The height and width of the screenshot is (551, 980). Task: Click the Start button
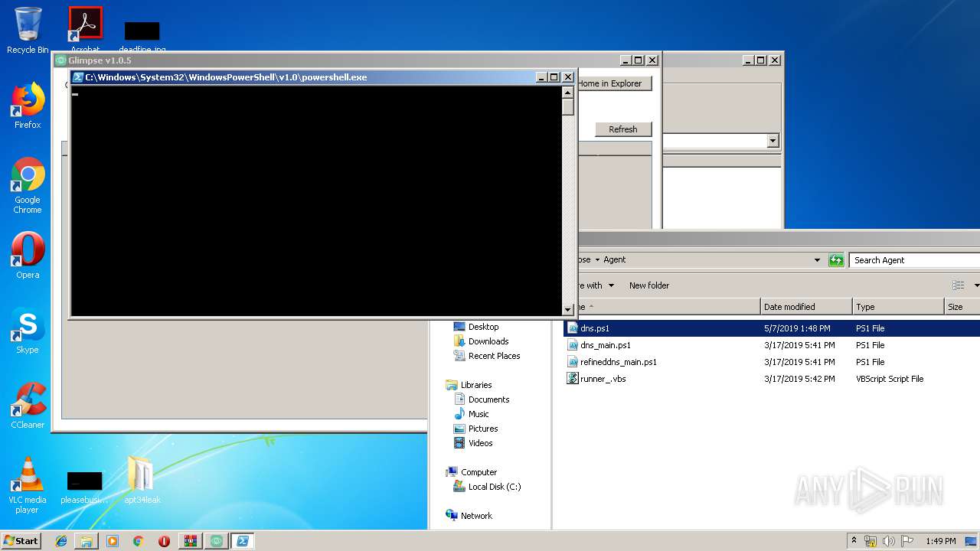pyautogui.click(x=21, y=541)
